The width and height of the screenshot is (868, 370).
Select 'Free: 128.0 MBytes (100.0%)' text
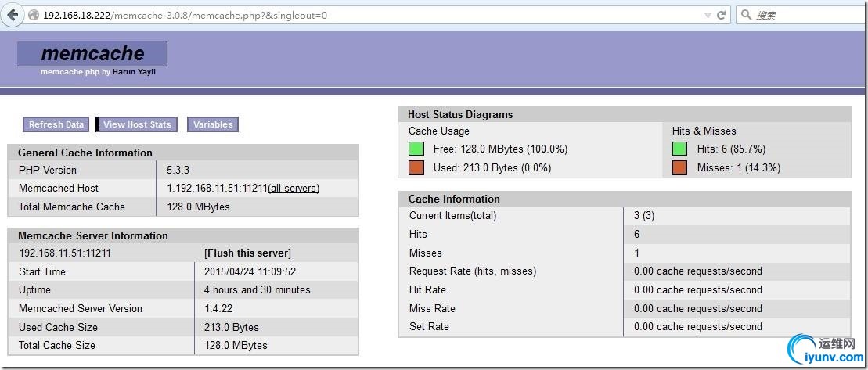501,149
